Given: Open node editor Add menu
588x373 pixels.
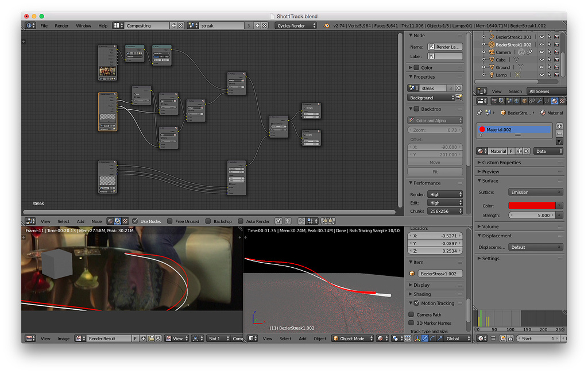Looking at the screenshot, I should pos(80,221).
